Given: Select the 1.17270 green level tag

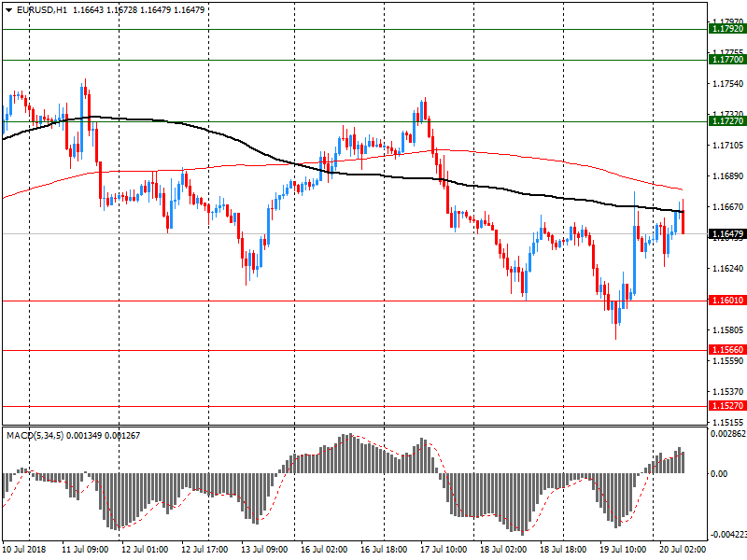Looking at the screenshot, I should click(x=727, y=121).
